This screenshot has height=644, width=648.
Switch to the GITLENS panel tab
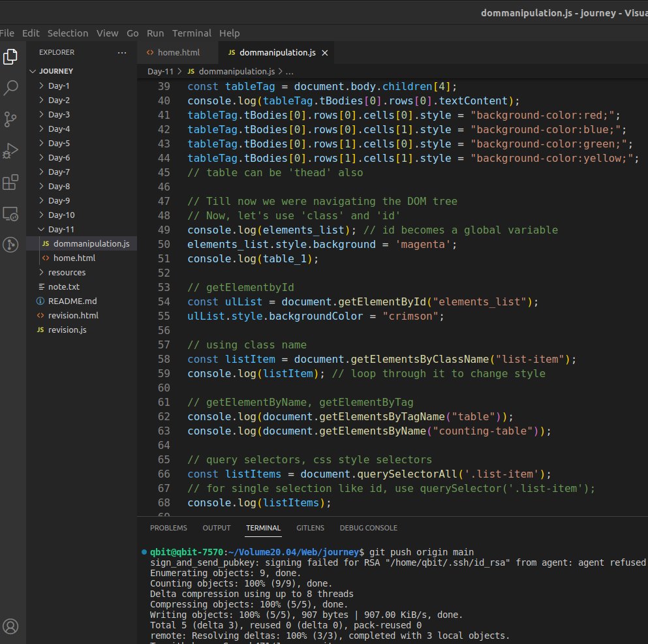(x=311, y=528)
